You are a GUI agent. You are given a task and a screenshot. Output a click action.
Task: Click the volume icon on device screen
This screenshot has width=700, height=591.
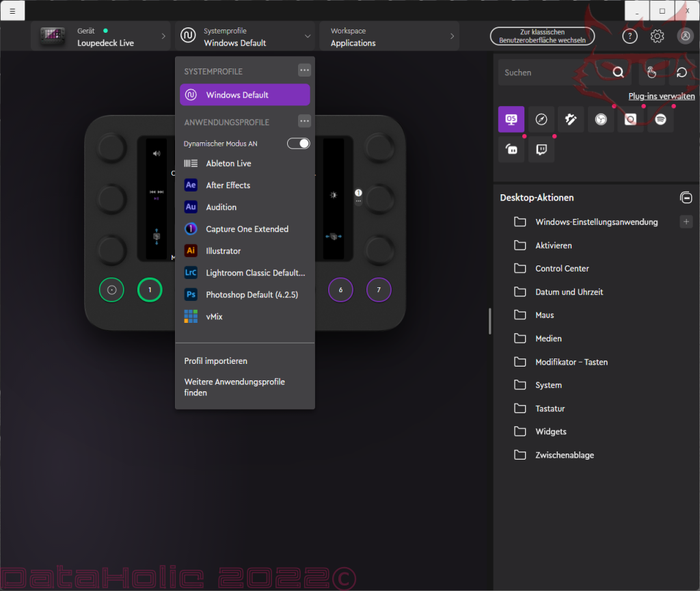point(157,154)
